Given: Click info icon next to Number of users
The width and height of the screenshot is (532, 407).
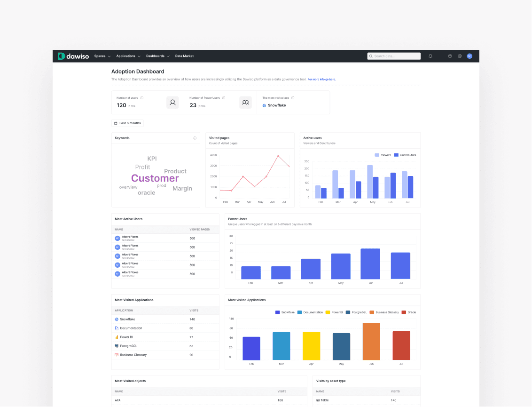Looking at the screenshot, I should click(142, 98).
